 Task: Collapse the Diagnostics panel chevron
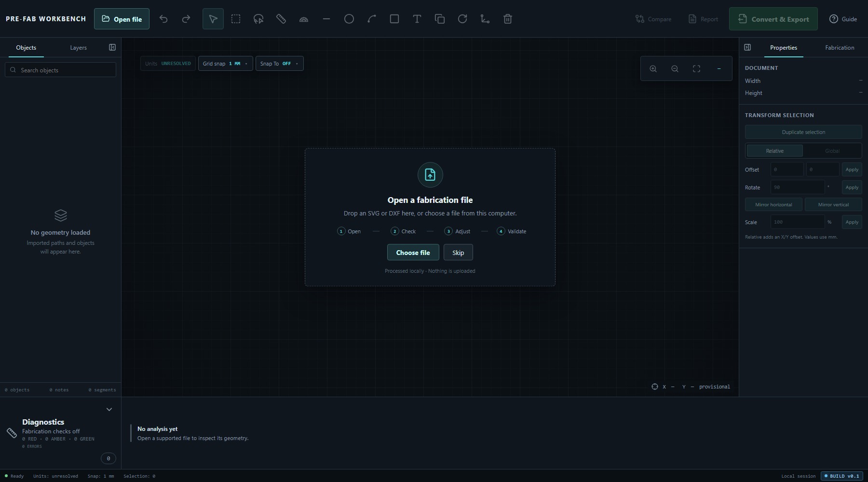point(109,409)
